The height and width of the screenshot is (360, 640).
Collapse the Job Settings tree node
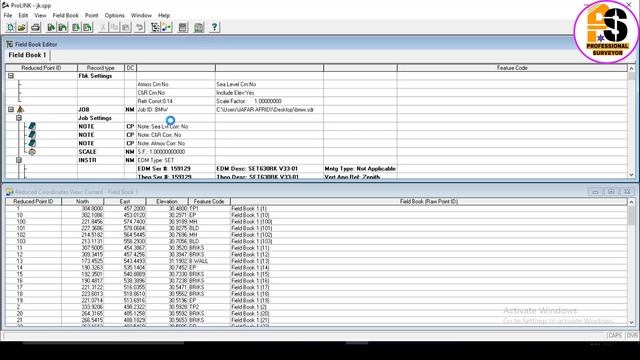pyautogui.click(x=19, y=118)
